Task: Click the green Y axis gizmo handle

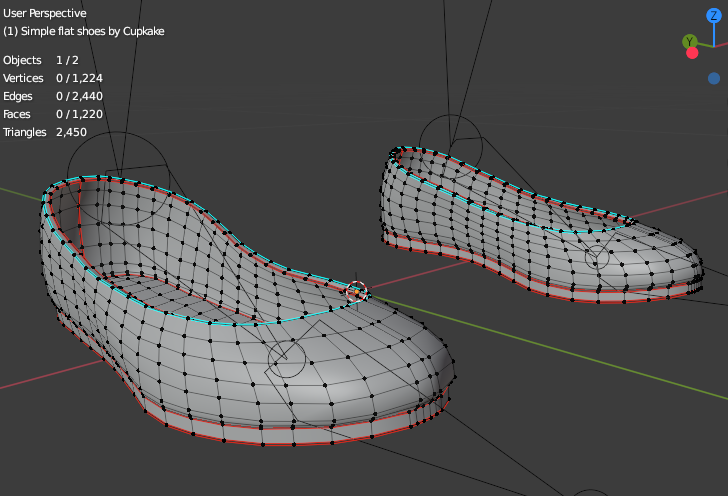Action: pos(689,42)
